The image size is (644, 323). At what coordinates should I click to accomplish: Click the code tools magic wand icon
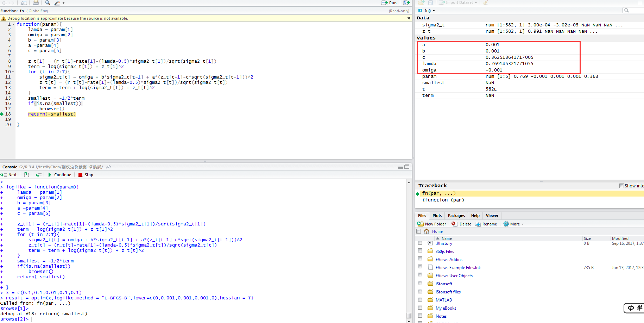57,3
